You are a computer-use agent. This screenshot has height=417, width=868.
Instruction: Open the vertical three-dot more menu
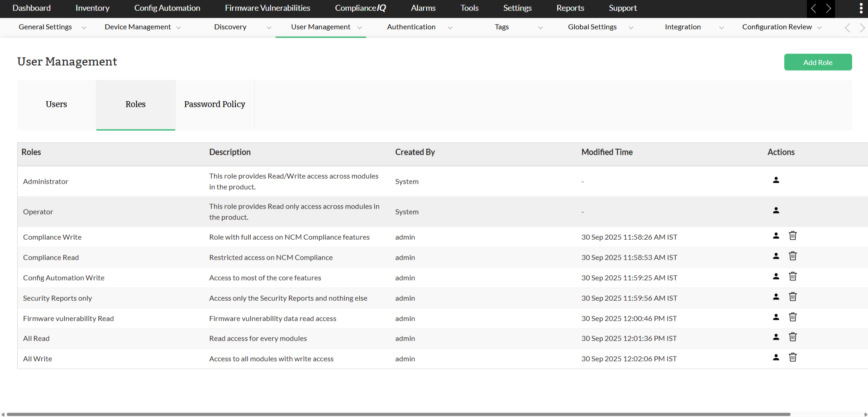(861, 8)
